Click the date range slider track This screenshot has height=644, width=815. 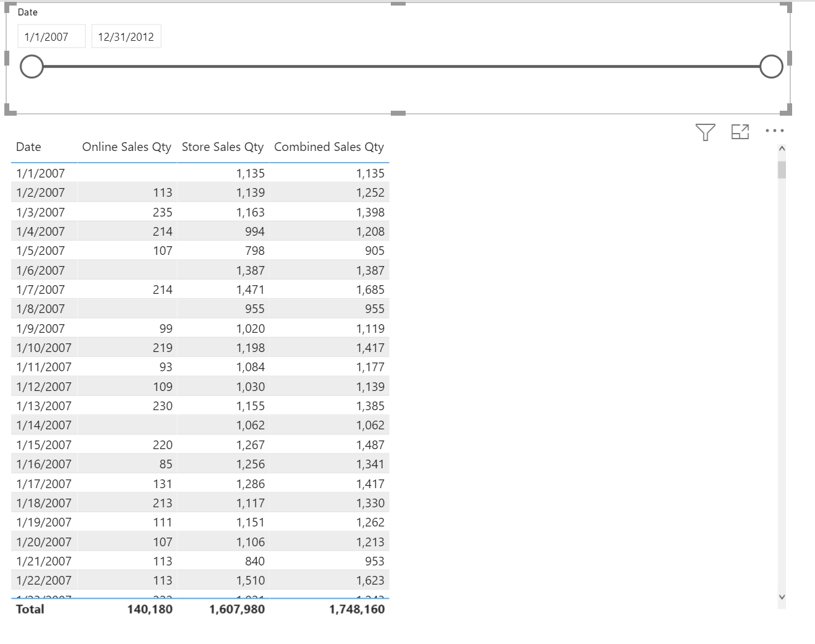click(x=401, y=66)
